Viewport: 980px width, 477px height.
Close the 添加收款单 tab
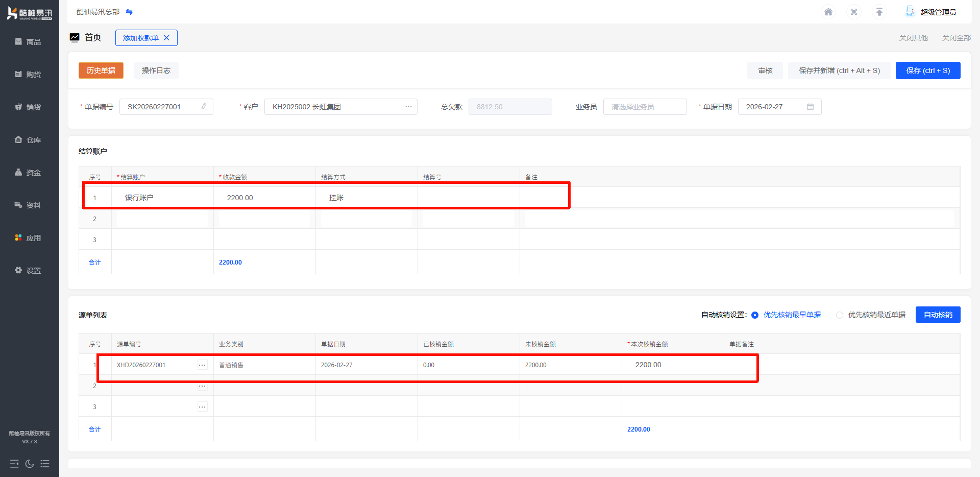click(166, 38)
